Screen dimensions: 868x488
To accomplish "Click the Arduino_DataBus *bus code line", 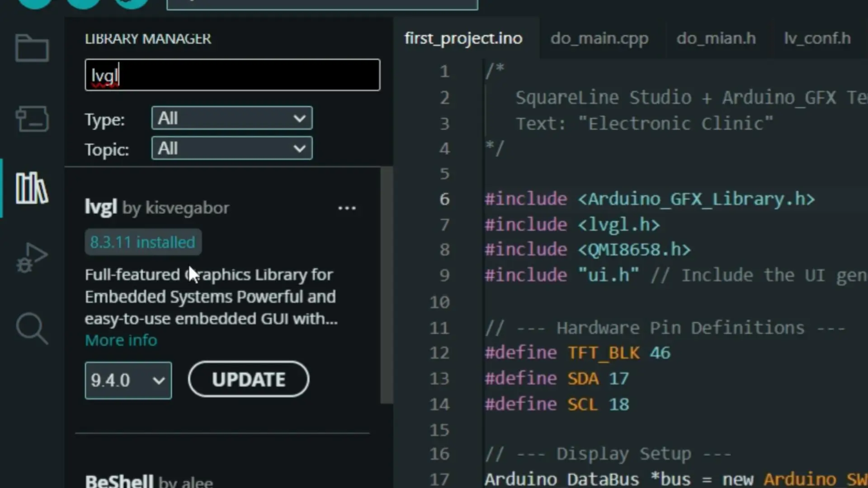I will pos(676,479).
